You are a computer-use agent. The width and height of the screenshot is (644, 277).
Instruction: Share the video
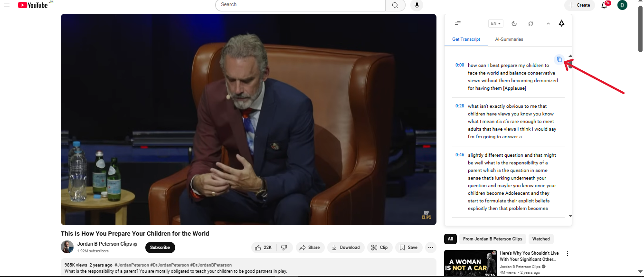310,248
